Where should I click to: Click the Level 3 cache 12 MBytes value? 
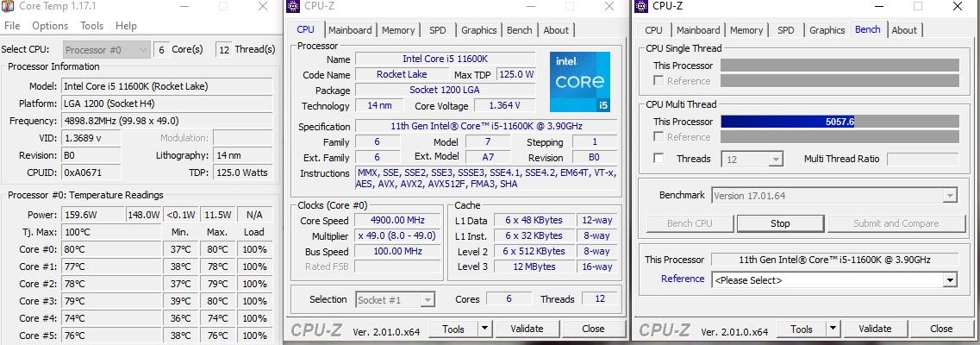[x=534, y=267]
